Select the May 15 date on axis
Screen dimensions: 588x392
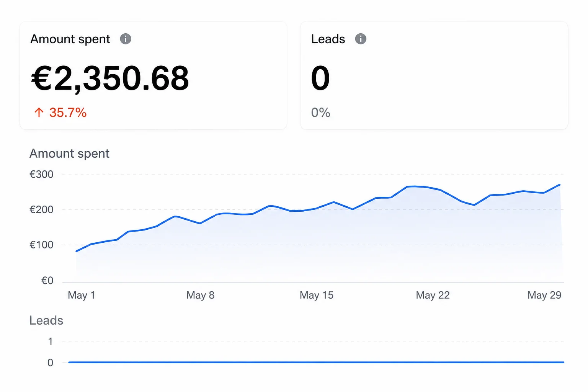pyautogui.click(x=317, y=295)
